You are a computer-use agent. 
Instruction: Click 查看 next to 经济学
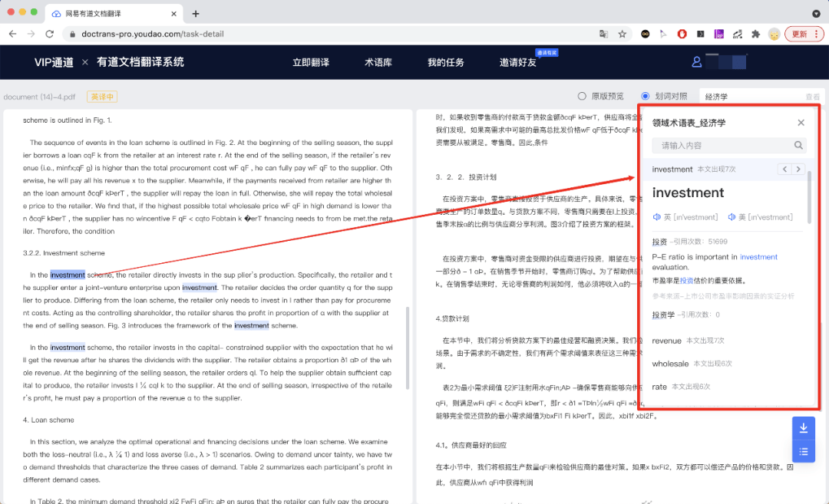[x=813, y=97]
